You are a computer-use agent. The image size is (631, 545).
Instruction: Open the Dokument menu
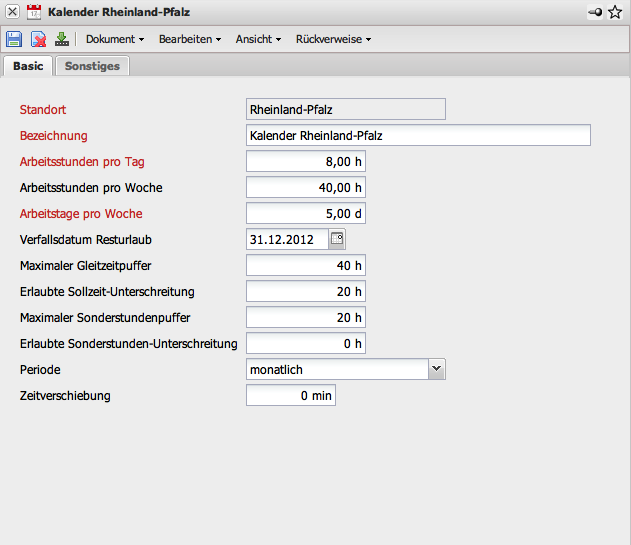point(114,39)
